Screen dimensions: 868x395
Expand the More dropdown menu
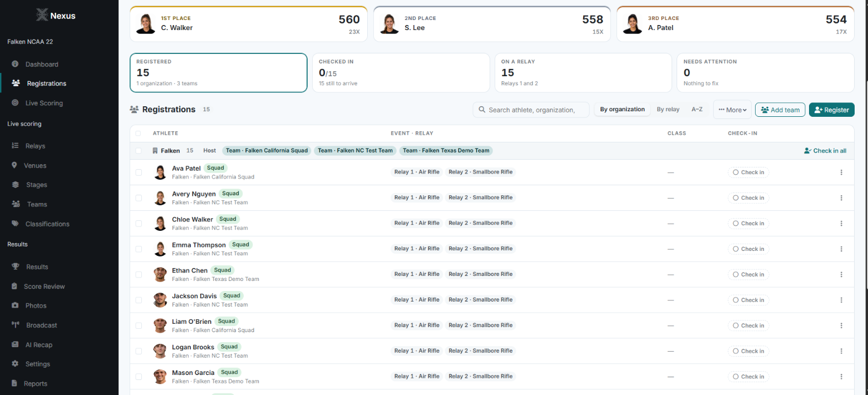pos(732,110)
